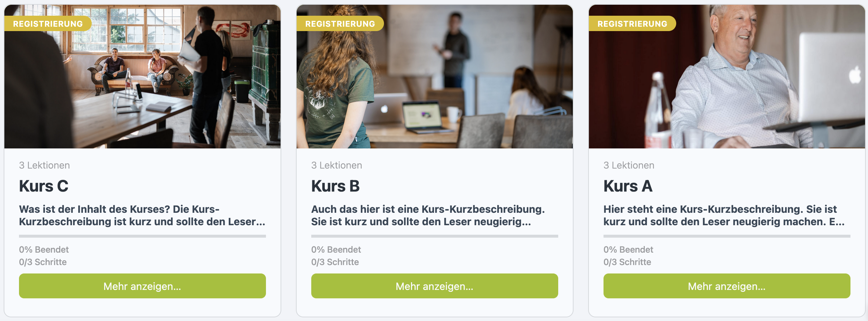Click the Registrierung badge on Kurs C
This screenshot has height=321, width=868.
[x=48, y=24]
